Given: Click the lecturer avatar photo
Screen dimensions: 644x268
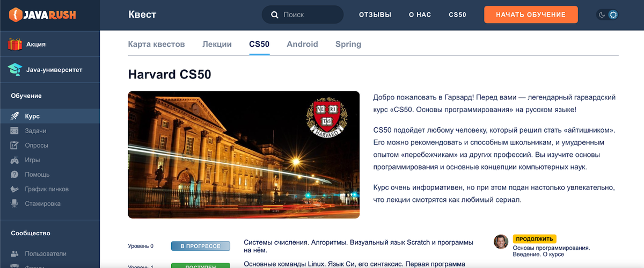Looking at the screenshot, I should coord(501,242).
